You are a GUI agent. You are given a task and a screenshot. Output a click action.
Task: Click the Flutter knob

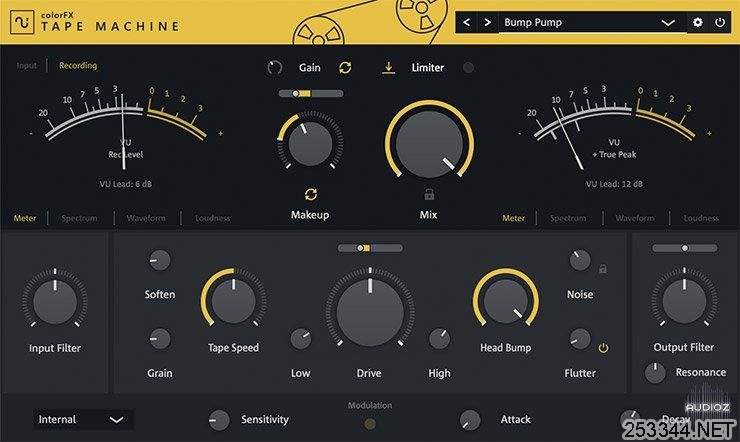[x=580, y=339]
